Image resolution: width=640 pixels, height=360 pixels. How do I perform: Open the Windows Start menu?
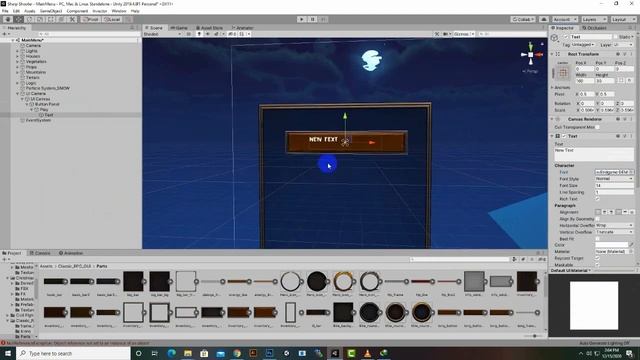coord(8,353)
